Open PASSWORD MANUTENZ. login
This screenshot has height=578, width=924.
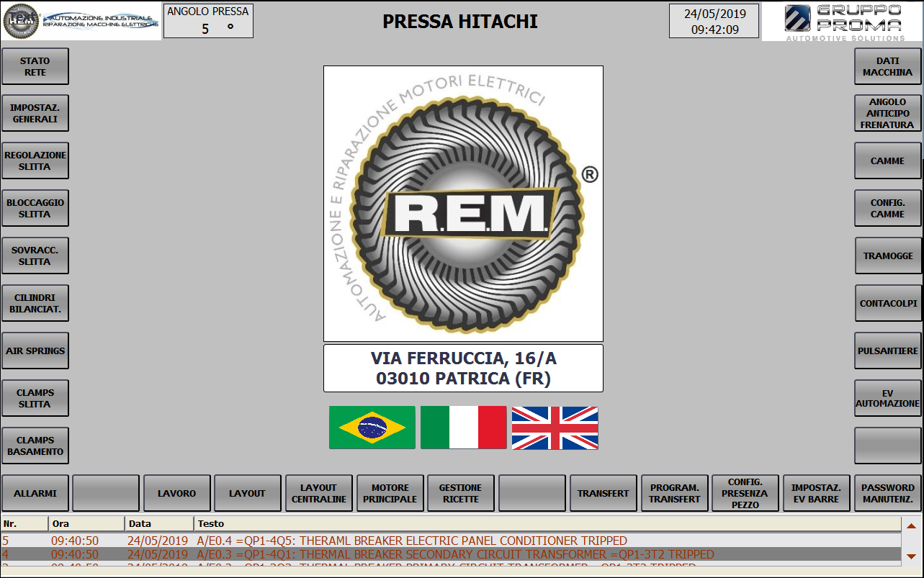(888, 494)
